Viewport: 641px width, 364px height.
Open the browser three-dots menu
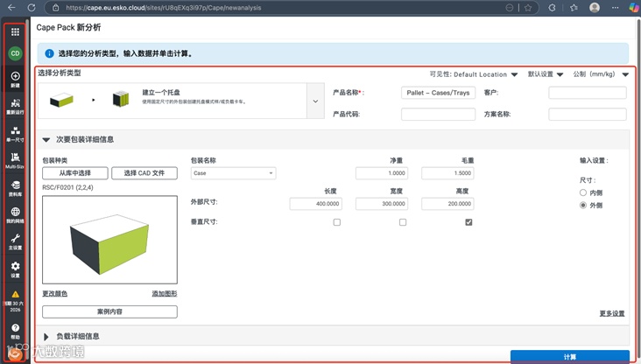point(616,7)
